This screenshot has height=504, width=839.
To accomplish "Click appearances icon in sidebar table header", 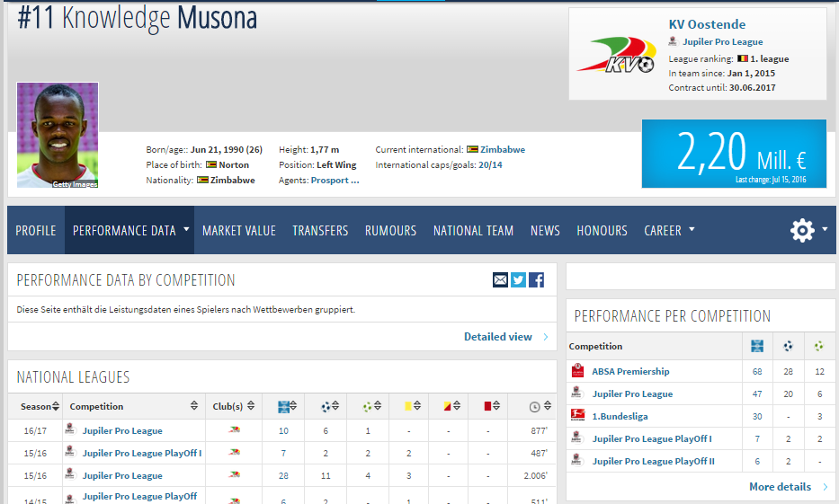I will pos(757,347).
